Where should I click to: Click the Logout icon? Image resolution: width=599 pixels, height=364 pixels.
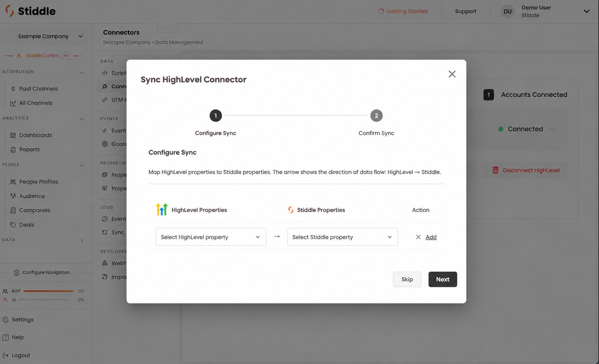(x=6, y=355)
